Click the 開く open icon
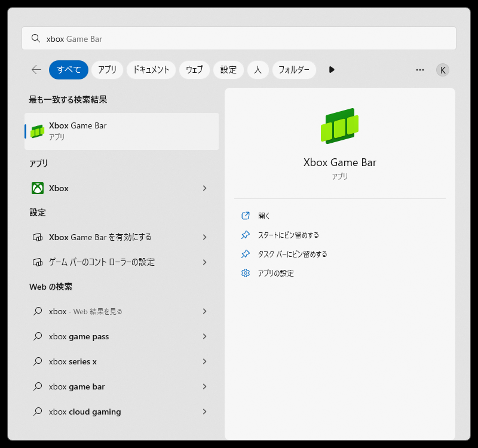This screenshot has width=478, height=448. (246, 216)
